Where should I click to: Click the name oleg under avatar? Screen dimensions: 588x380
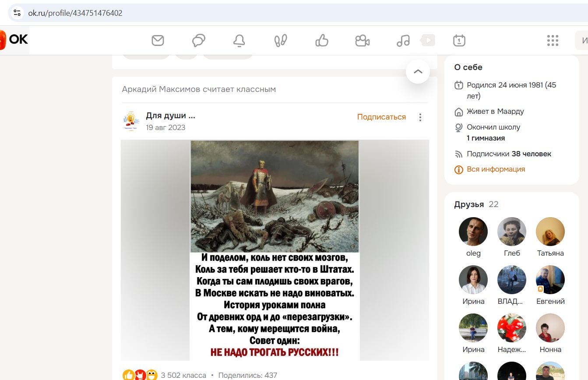pyautogui.click(x=473, y=253)
